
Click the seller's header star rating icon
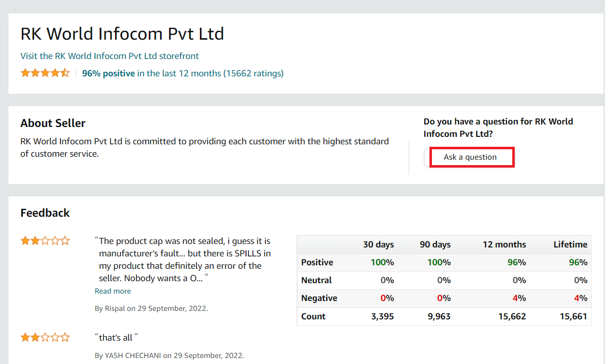pos(45,73)
